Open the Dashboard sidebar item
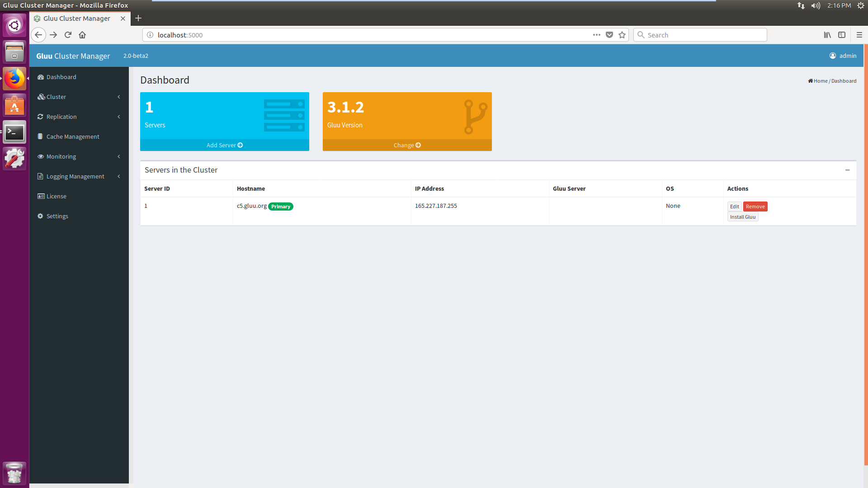Viewport: 868px width, 488px height. coord(79,77)
